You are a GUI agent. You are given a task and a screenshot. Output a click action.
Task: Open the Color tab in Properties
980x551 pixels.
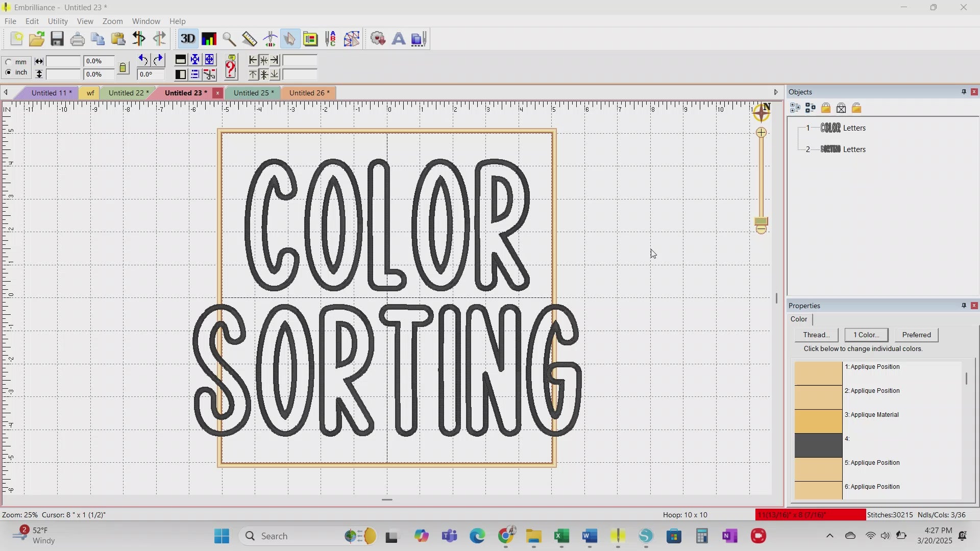point(799,319)
